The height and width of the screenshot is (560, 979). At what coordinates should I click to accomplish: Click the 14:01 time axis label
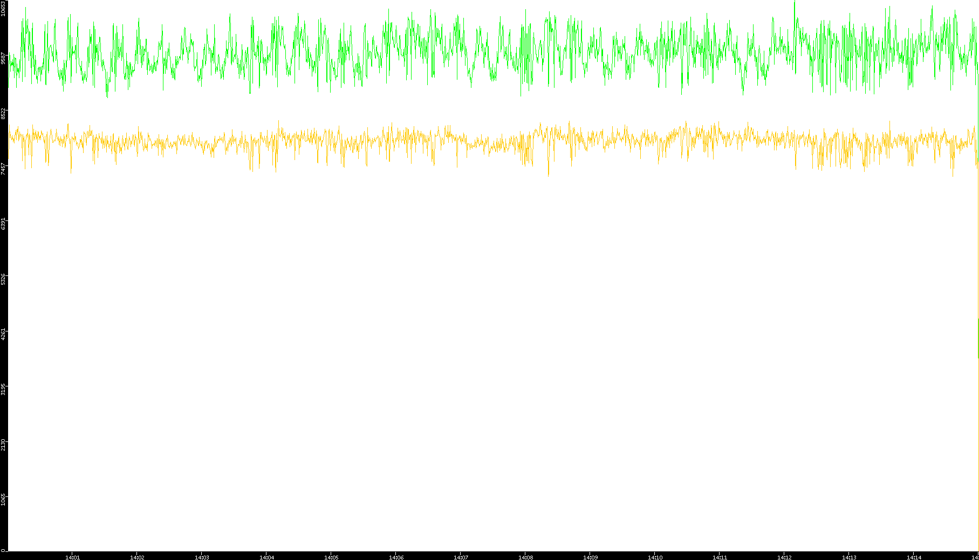tap(72, 557)
